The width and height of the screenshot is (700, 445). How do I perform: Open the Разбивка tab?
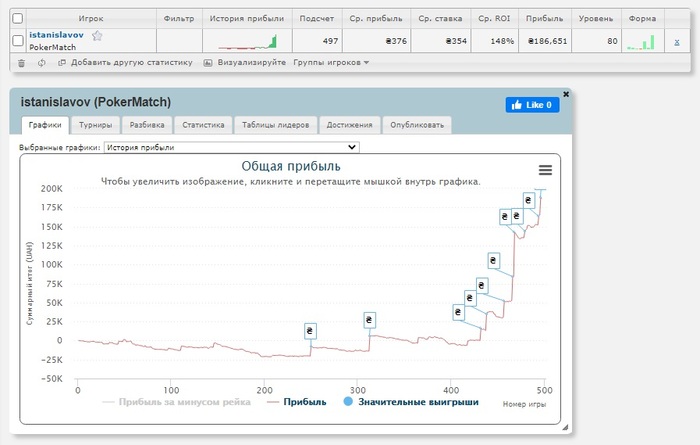(147, 125)
